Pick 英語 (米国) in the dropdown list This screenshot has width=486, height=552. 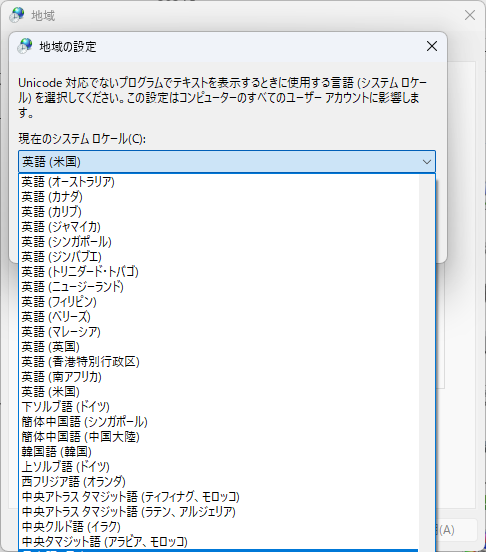pyautogui.click(x=219, y=392)
